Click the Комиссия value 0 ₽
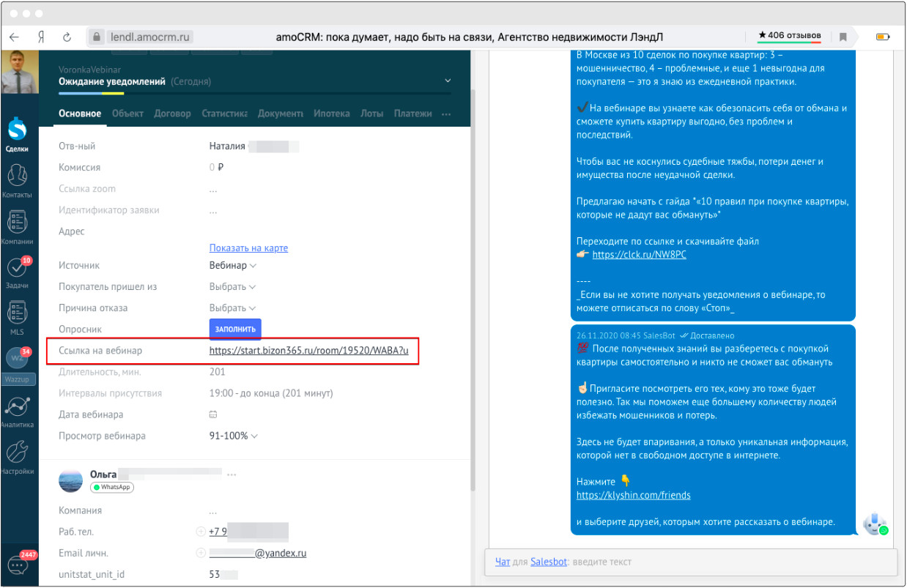This screenshot has height=588, width=907. click(x=216, y=168)
